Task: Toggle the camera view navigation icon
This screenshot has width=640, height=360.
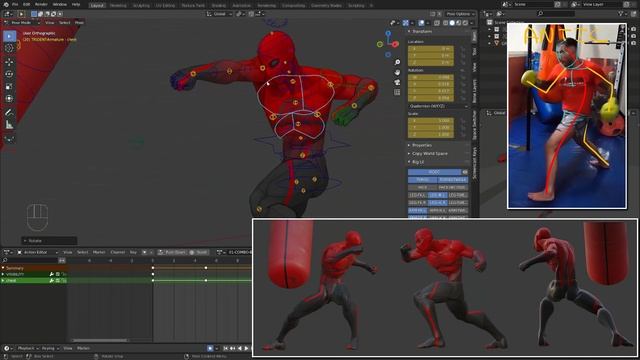Action: (397, 82)
